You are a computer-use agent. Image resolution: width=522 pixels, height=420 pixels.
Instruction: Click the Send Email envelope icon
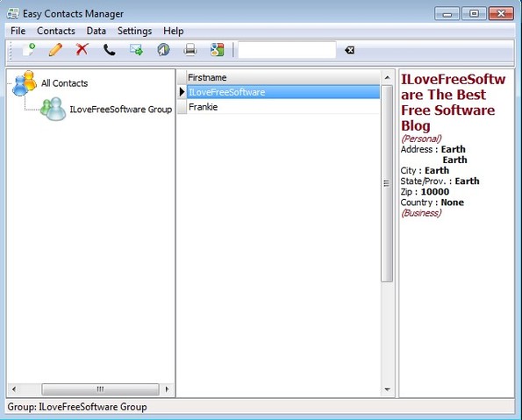(136, 50)
